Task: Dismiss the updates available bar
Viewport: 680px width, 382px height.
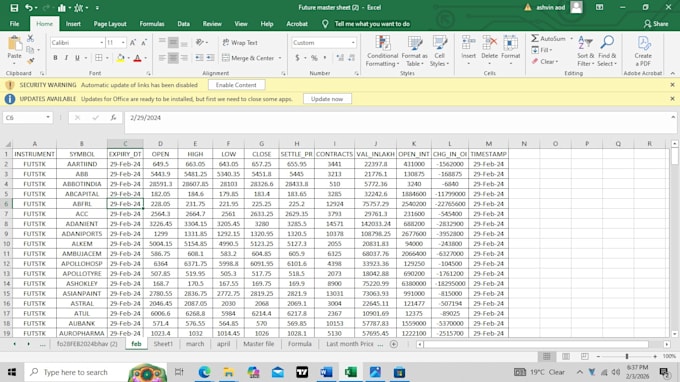Action: pos(672,99)
